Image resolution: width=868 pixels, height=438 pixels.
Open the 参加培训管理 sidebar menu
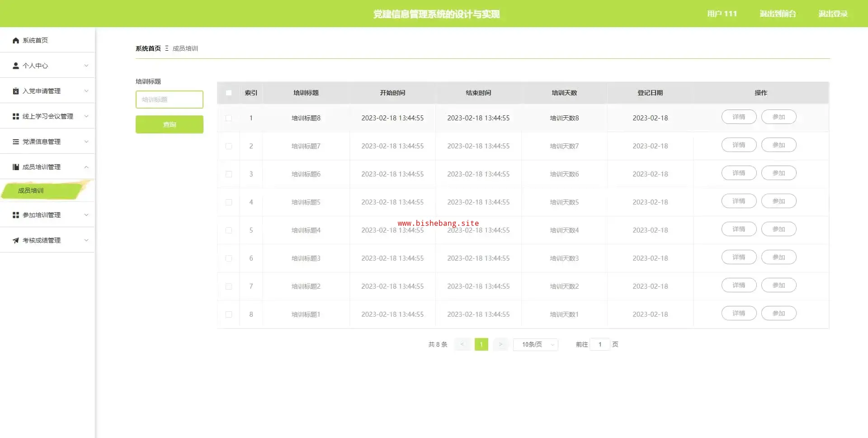click(47, 215)
